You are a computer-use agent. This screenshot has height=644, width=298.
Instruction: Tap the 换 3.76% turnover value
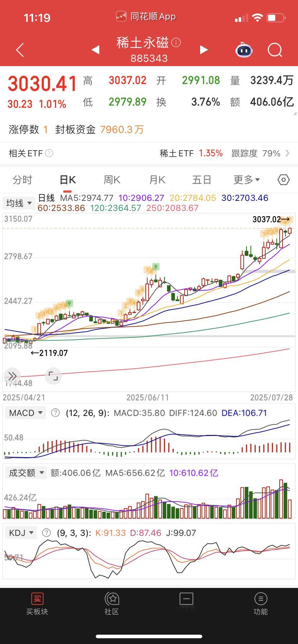tap(206, 102)
